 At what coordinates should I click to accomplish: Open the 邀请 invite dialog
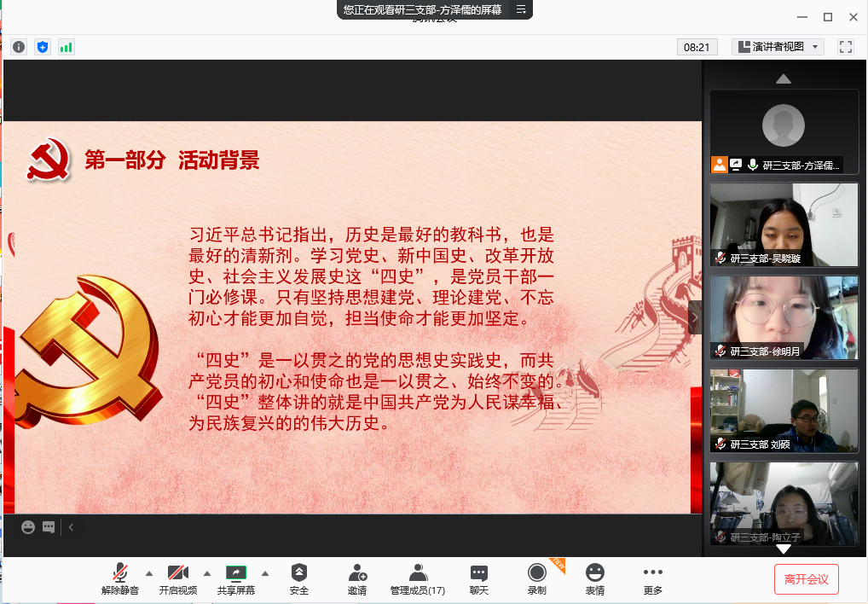pyautogui.click(x=357, y=579)
